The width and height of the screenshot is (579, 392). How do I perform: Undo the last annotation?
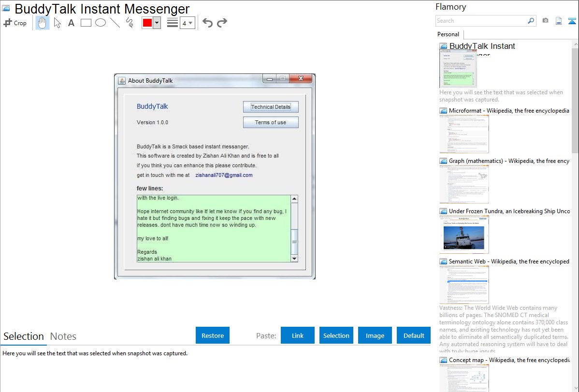pos(207,23)
